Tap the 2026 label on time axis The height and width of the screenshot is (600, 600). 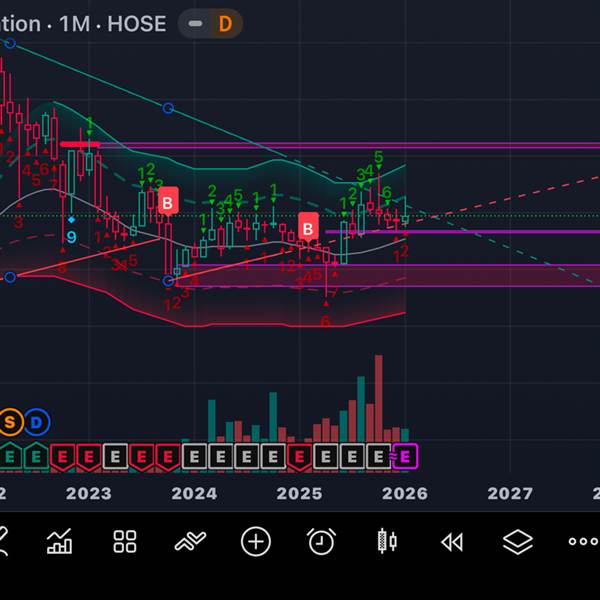404,494
